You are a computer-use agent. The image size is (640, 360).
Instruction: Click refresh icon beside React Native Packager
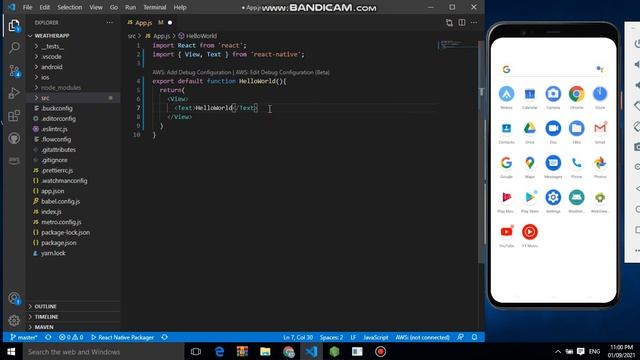point(164,337)
